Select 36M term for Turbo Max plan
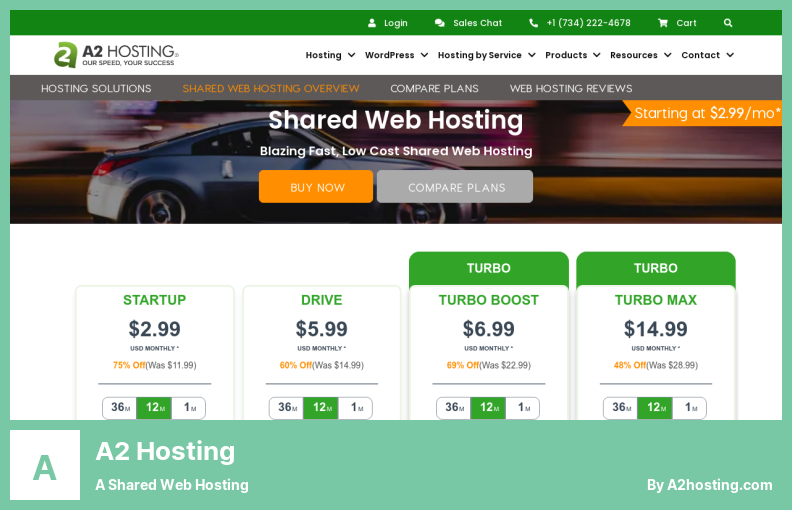 [621, 407]
